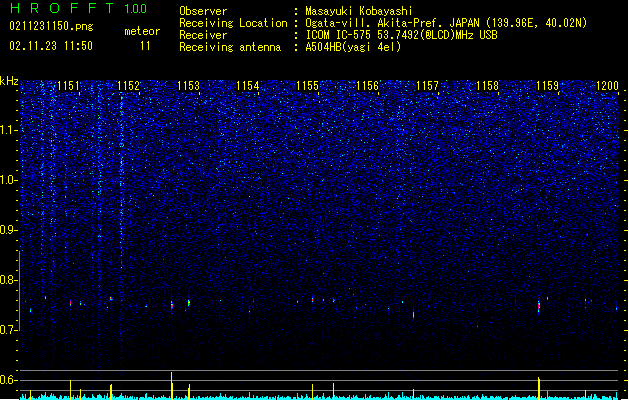Click the Receiving Location label
The height and width of the screenshot is (400, 629).
pyautogui.click(x=233, y=23)
